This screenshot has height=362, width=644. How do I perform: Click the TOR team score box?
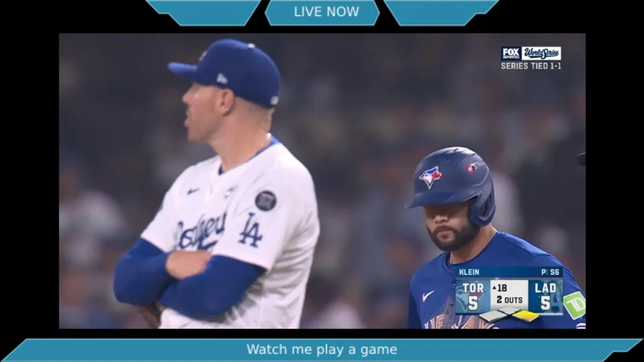[x=473, y=297]
